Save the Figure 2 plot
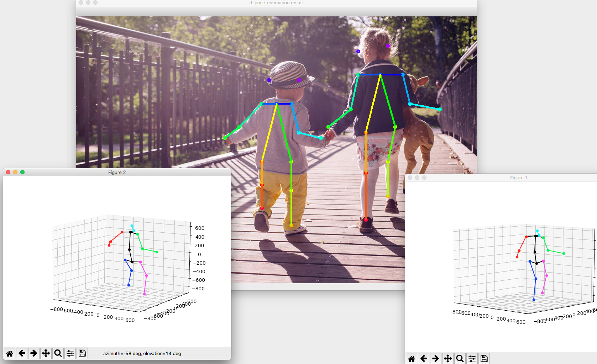Screen dimensions: 597x364 point(82,353)
